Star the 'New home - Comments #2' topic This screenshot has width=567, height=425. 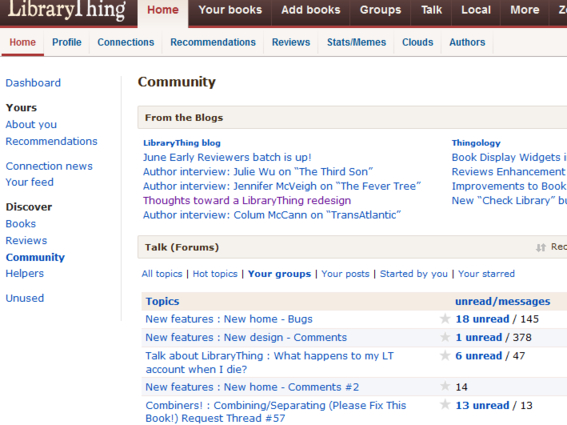[x=445, y=386]
